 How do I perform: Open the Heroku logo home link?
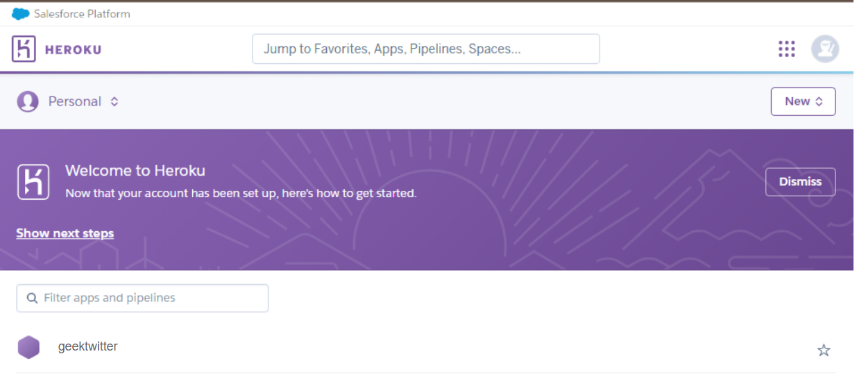coord(56,49)
